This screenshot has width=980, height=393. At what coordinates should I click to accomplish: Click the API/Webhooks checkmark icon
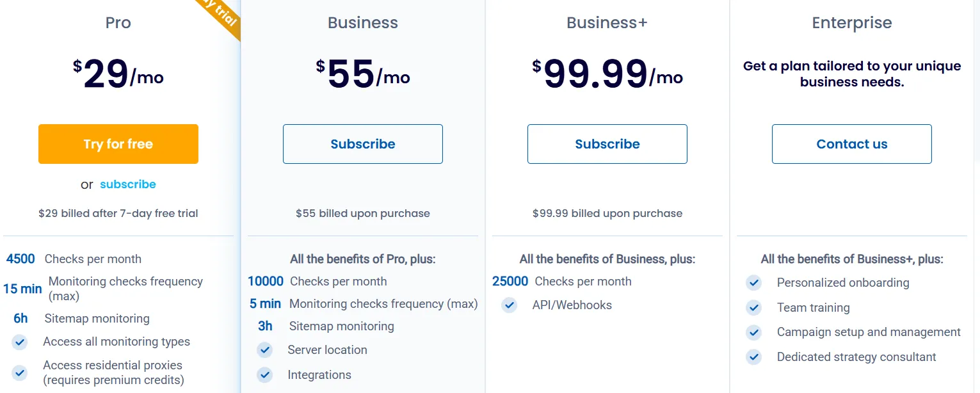(509, 305)
